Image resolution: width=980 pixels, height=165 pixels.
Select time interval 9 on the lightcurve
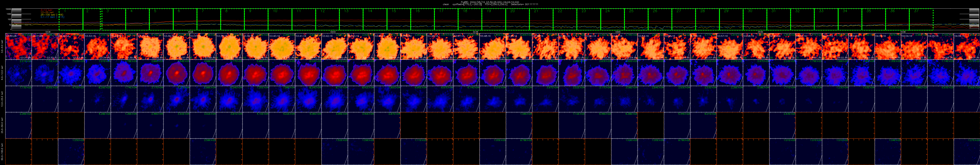click(x=256, y=19)
